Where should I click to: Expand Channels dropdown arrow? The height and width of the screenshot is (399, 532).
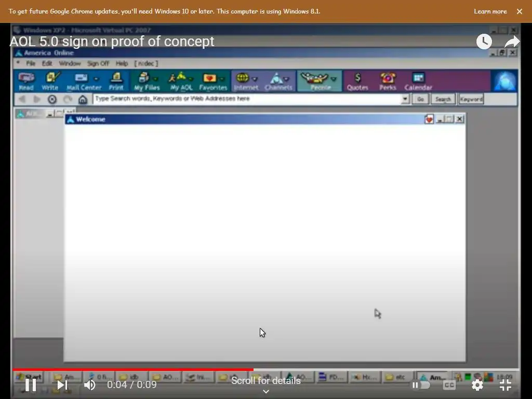point(287,79)
